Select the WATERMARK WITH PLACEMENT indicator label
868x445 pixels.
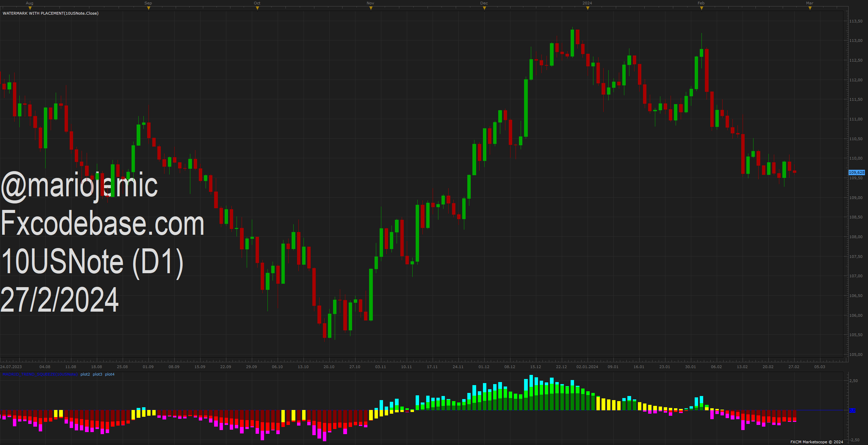[51, 13]
